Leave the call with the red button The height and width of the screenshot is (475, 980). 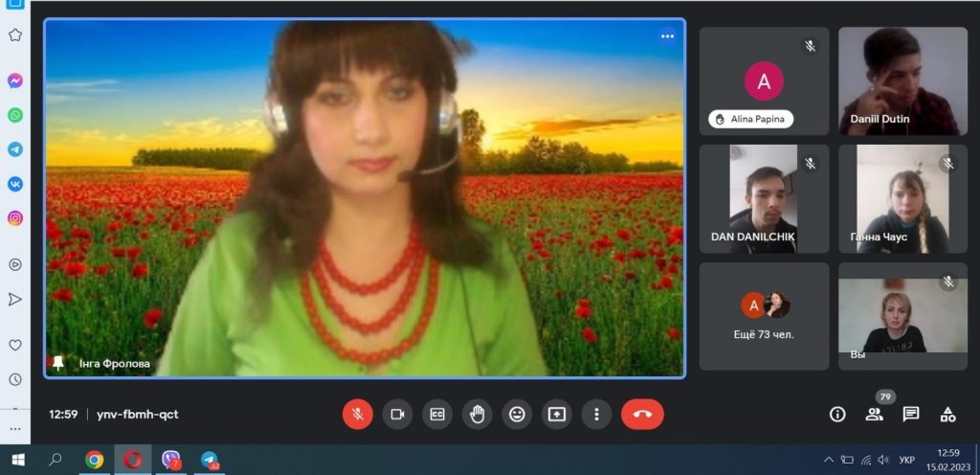click(x=642, y=414)
